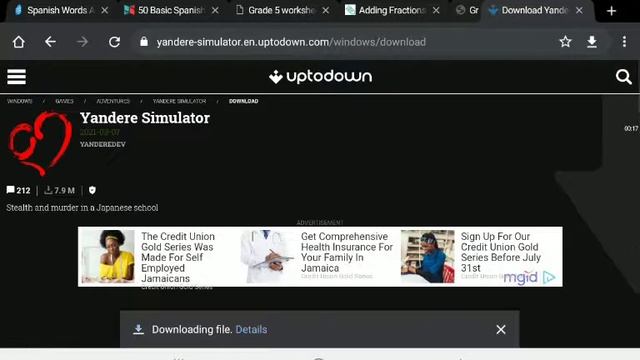Reload the current page
The image size is (640, 360).
114,42
